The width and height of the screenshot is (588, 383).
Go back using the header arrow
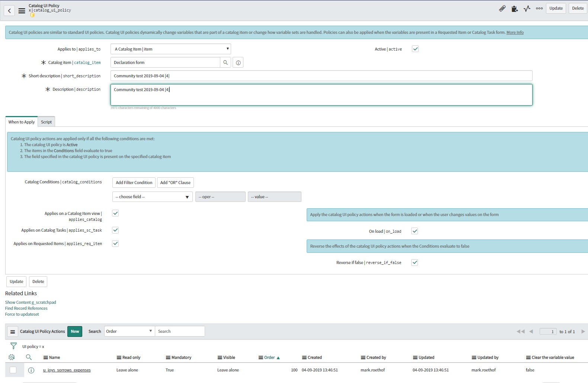9,11
